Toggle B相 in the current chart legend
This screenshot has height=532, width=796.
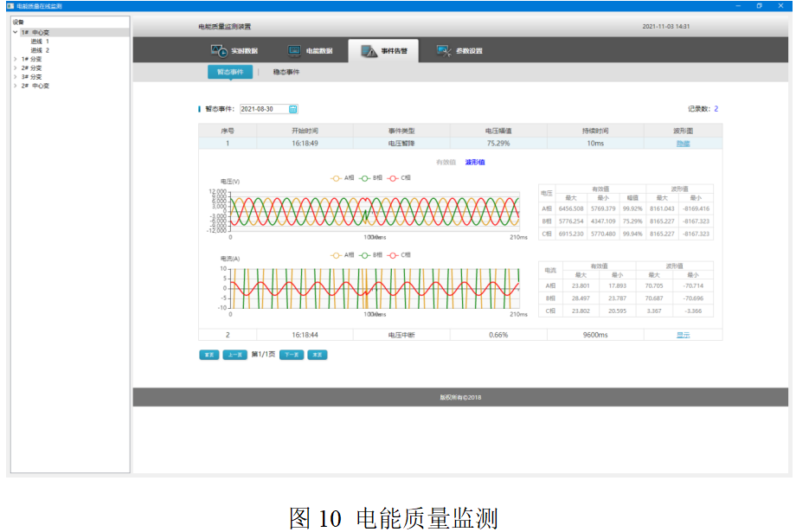click(x=370, y=255)
